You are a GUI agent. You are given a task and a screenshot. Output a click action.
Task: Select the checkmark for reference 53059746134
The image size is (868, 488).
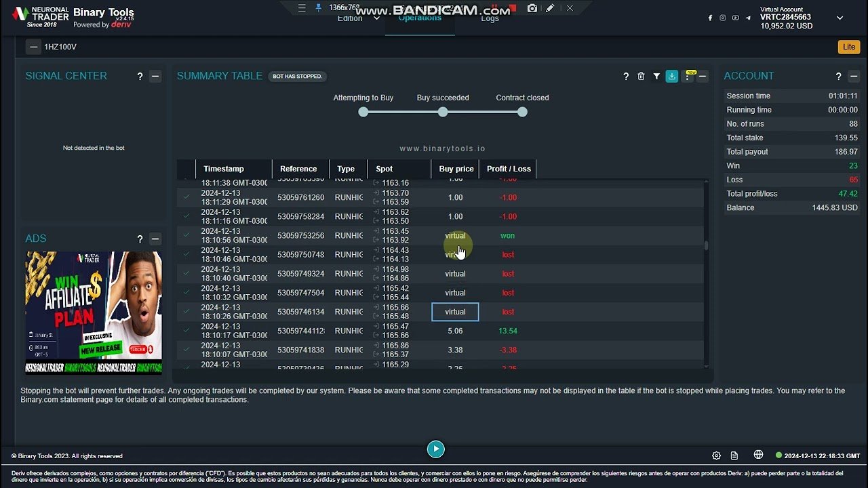click(x=186, y=312)
